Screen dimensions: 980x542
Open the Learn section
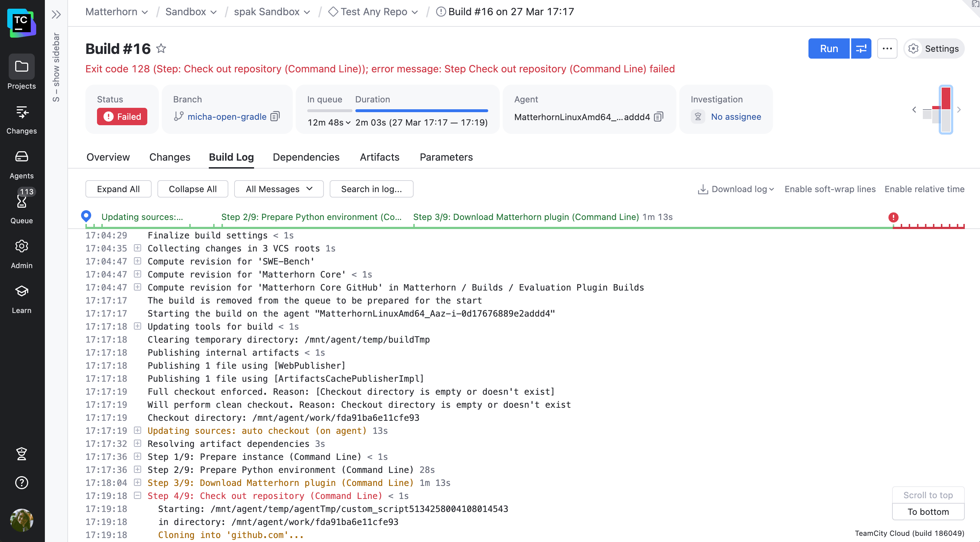tap(21, 297)
